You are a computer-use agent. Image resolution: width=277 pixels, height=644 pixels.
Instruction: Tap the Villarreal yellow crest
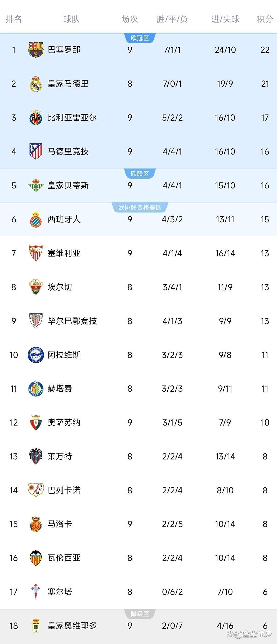pos(35,118)
